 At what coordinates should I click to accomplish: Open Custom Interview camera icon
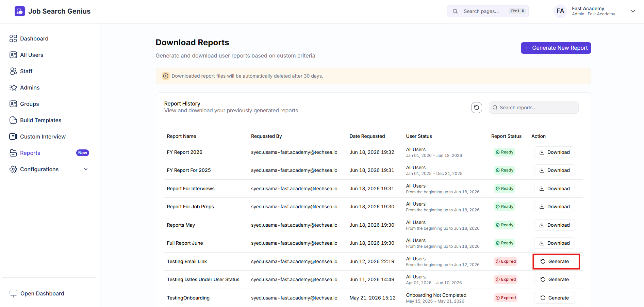coord(13,136)
